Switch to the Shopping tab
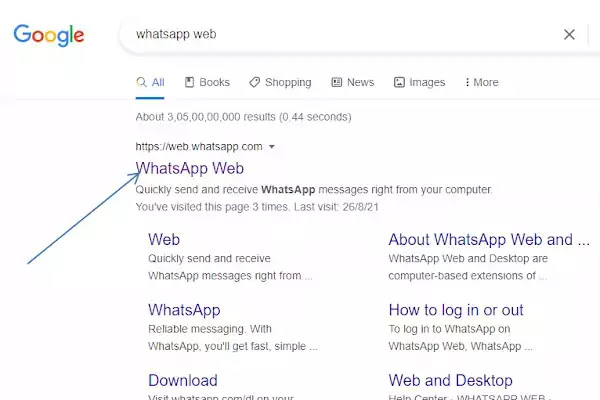 click(x=280, y=82)
